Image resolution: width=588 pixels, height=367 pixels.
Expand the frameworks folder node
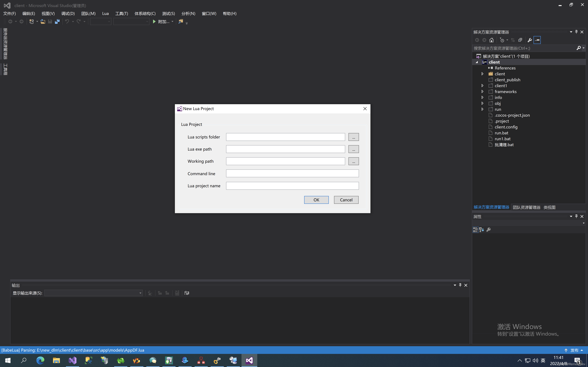483,92
